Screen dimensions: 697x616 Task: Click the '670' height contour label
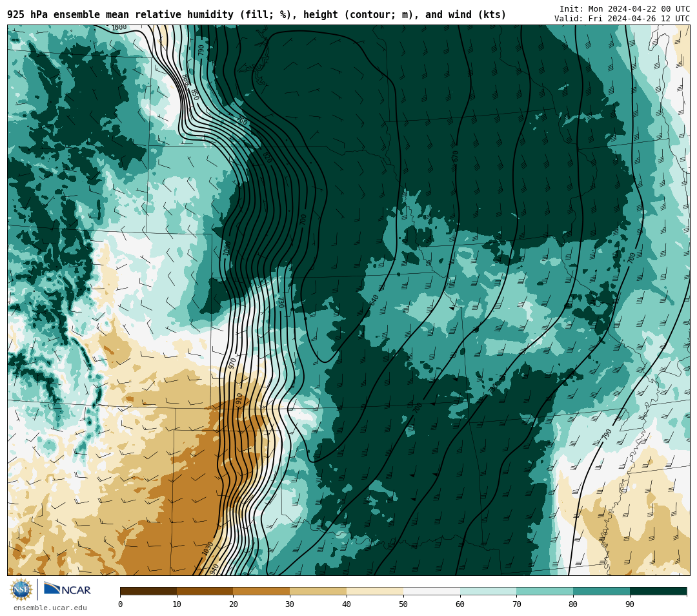(455, 156)
